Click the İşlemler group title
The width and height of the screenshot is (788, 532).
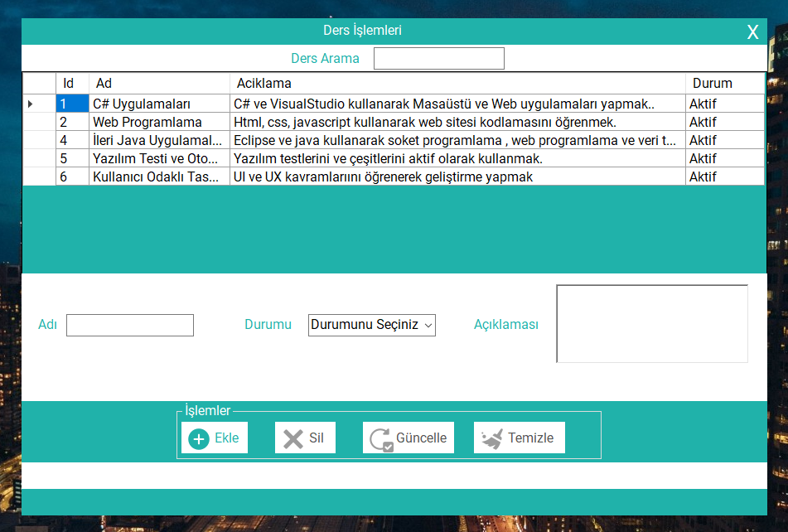207,410
